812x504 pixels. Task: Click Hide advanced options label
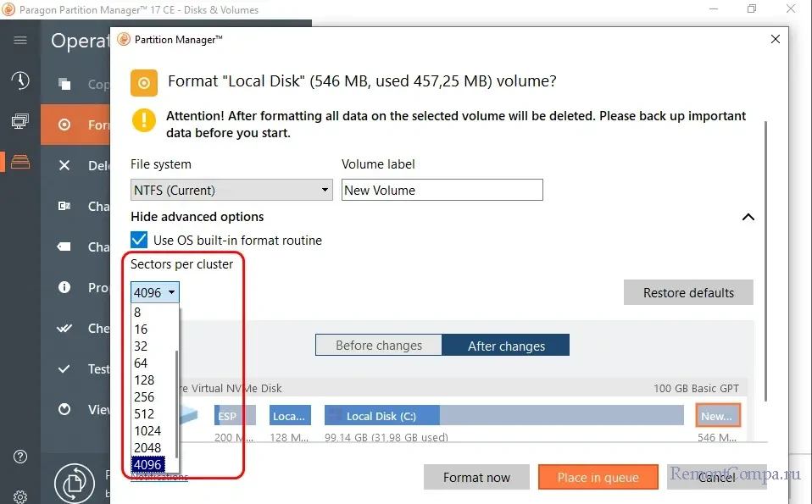coord(197,217)
